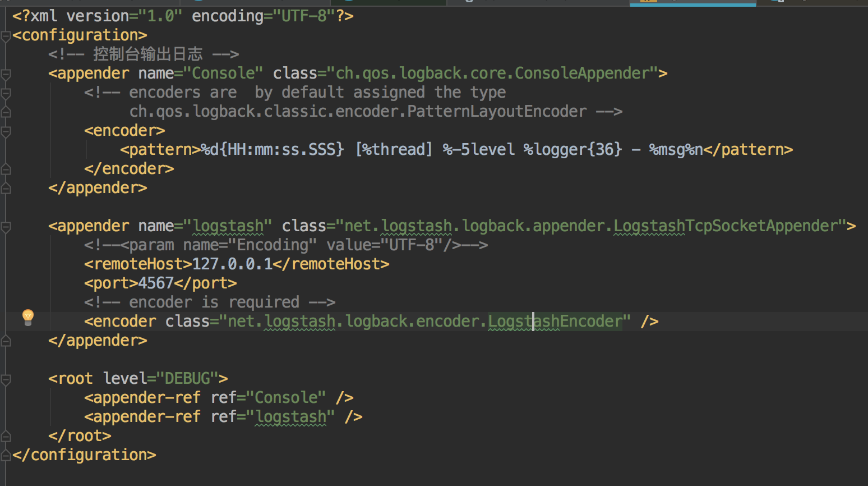Collapse the configuration root element fold marker
The height and width of the screenshot is (486, 868).
click(x=6, y=36)
